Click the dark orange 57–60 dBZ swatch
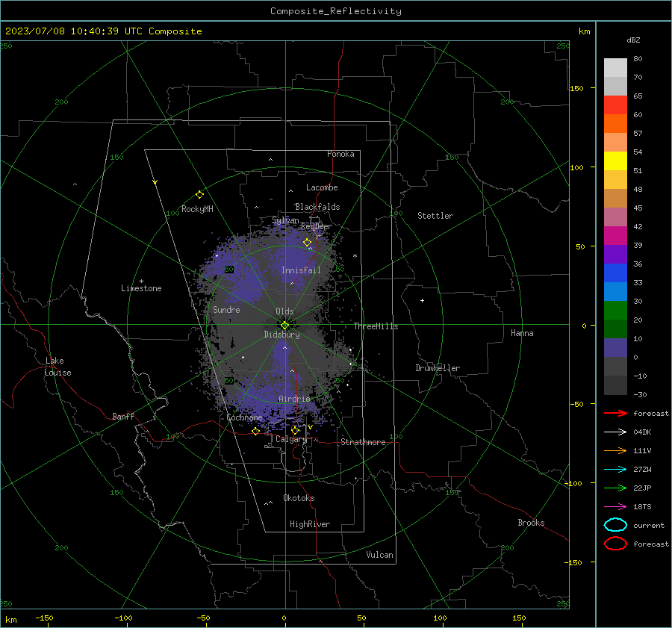The height and width of the screenshot is (628, 672). [615, 123]
